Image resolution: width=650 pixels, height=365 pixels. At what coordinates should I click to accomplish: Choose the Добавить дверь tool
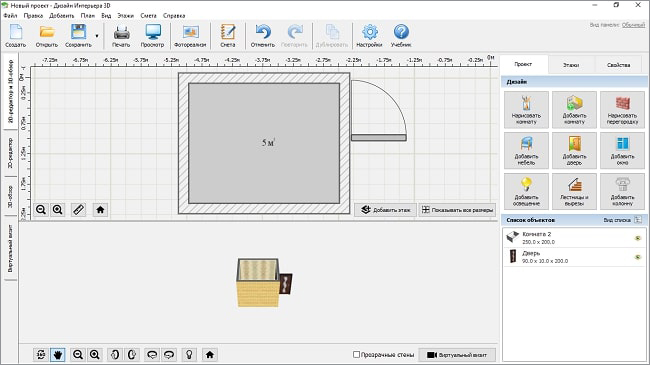pos(574,151)
